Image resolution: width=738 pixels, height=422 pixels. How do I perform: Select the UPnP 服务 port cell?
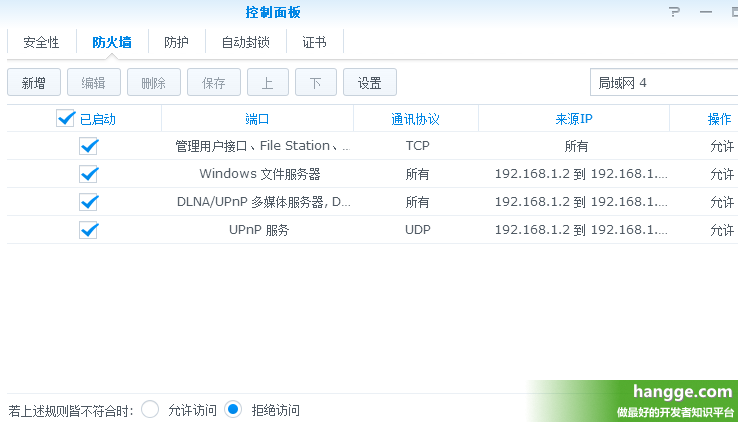259,230
